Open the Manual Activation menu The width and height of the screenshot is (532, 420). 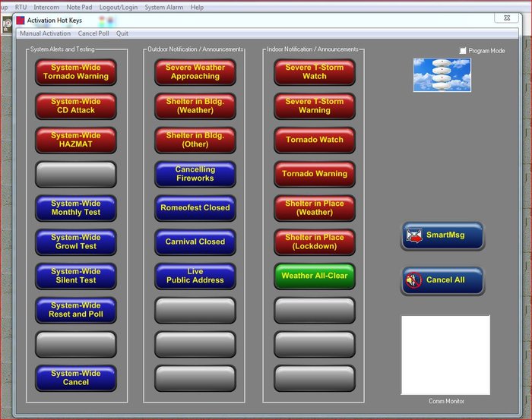[x=45, y=33]
